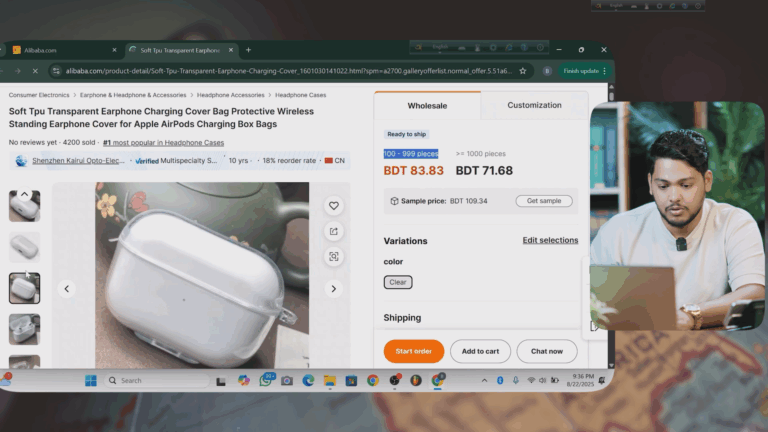Viewport: 768px width, 432px height.
Task: Select the 100 - 999 pieces price tier
Action: click(411, 153)
